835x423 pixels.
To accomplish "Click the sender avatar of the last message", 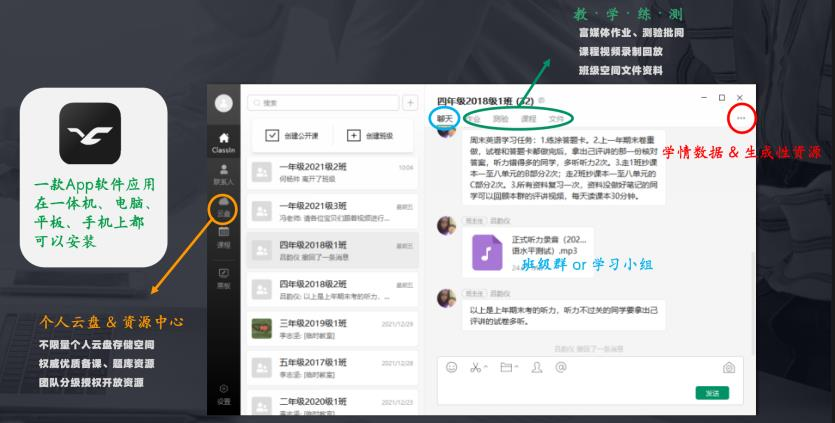I will coord(446,298).
